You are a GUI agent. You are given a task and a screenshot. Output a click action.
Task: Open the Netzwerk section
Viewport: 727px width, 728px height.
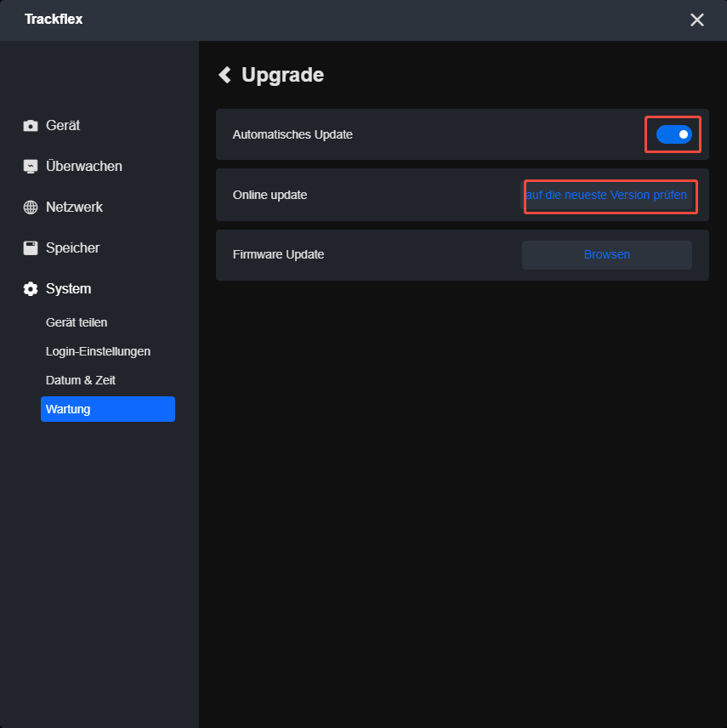tap(74, 207)
